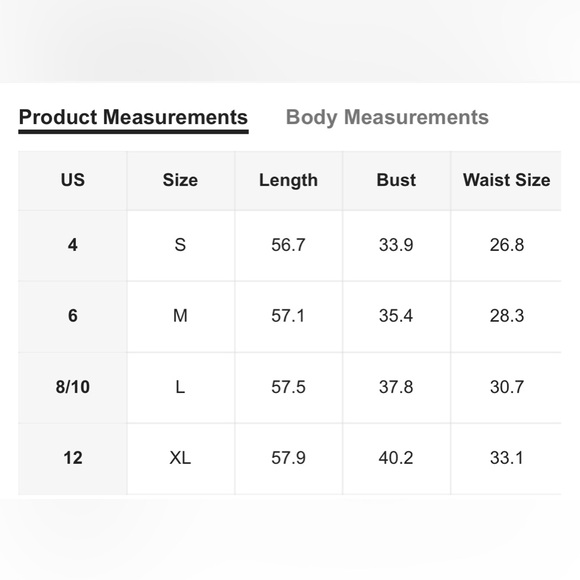Click the XL size cell
This screenshot has height=580, width=580.
click(x=181, y=458)
